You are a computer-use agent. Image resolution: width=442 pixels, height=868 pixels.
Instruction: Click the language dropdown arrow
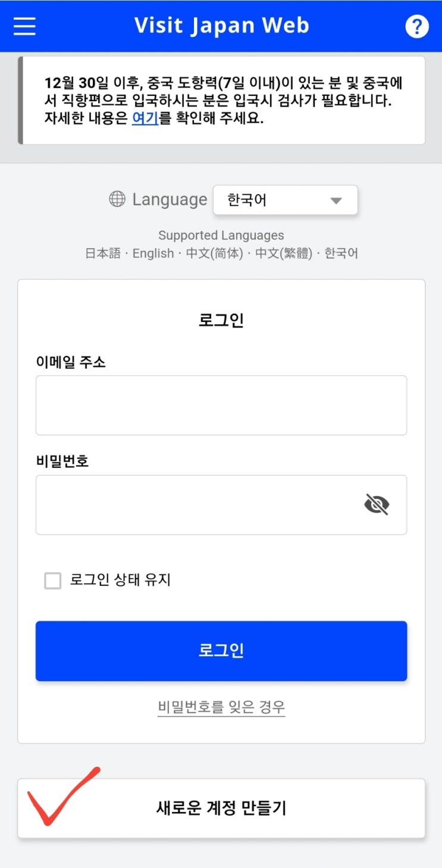(x=336, y=201)
